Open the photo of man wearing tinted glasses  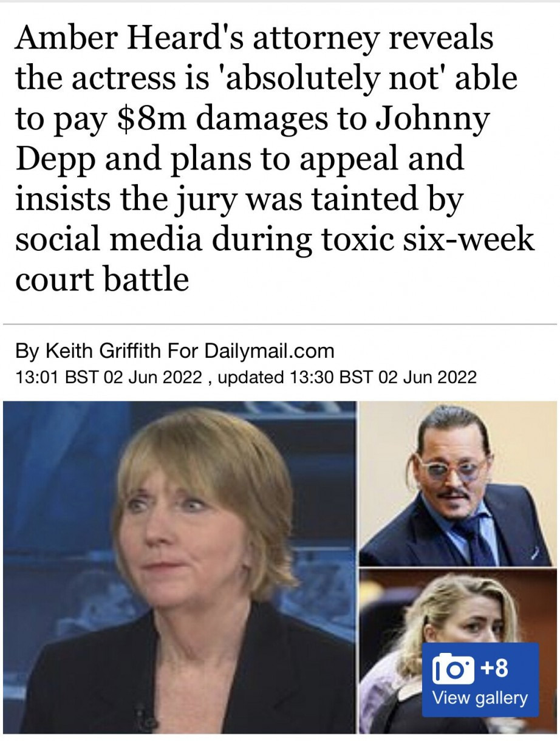458,483
